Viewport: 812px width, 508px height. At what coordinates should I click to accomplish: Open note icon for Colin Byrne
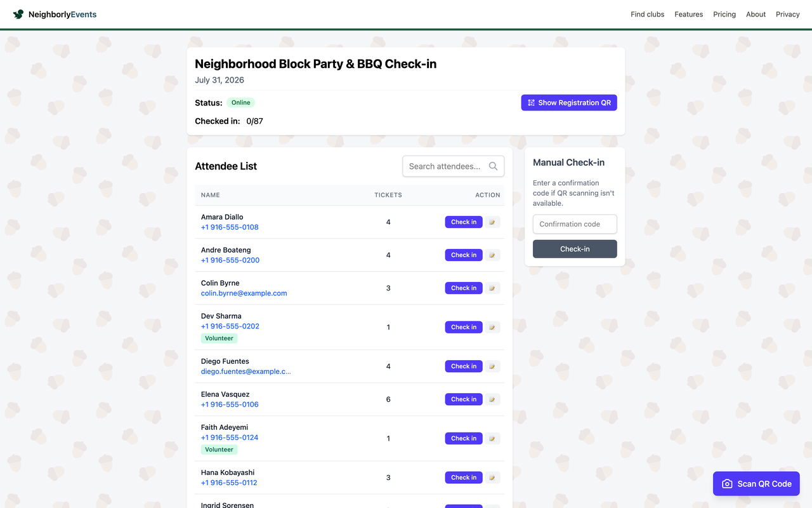click(x=492, y=288)
